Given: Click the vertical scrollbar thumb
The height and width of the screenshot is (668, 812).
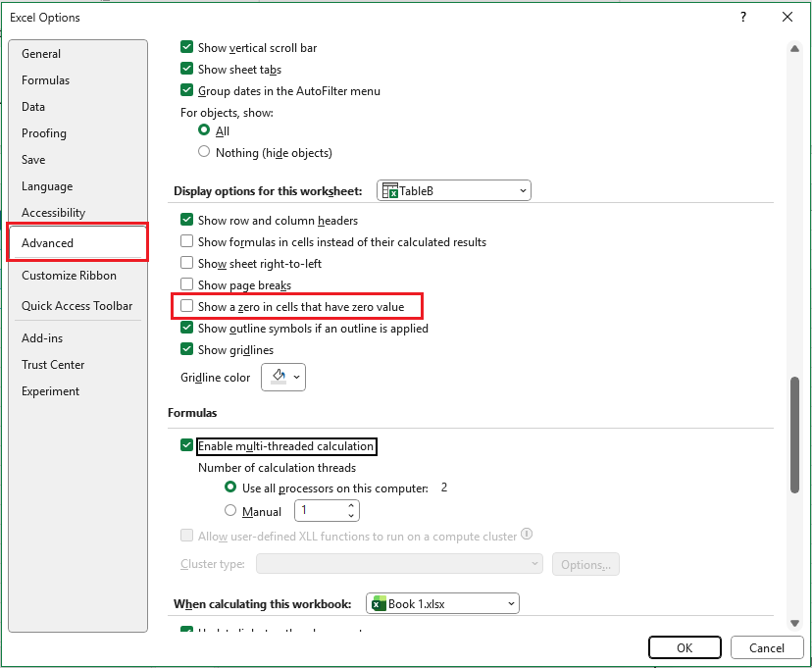Looking at the screenshot, I should [x=795, y=436].
